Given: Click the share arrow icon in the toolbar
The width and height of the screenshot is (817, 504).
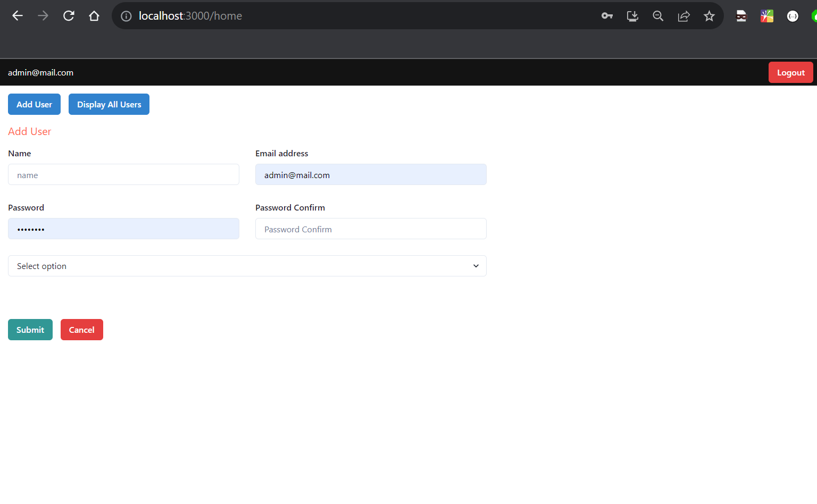Looking at the screenshot, I should (x=683, y=16).
